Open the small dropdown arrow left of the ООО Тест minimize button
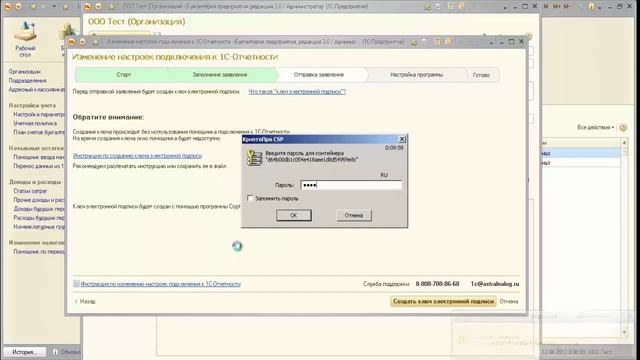The width and height of the screenshot is (640, 360). (x=505, y=7)
